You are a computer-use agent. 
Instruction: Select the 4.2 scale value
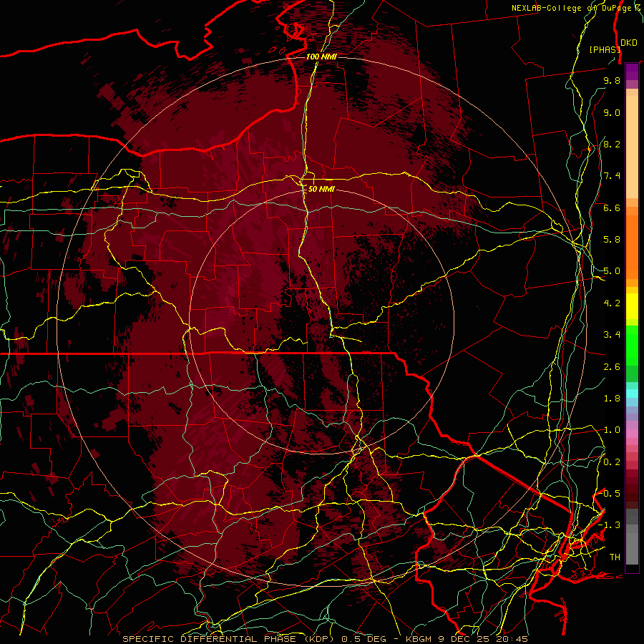tap(612, 303)
